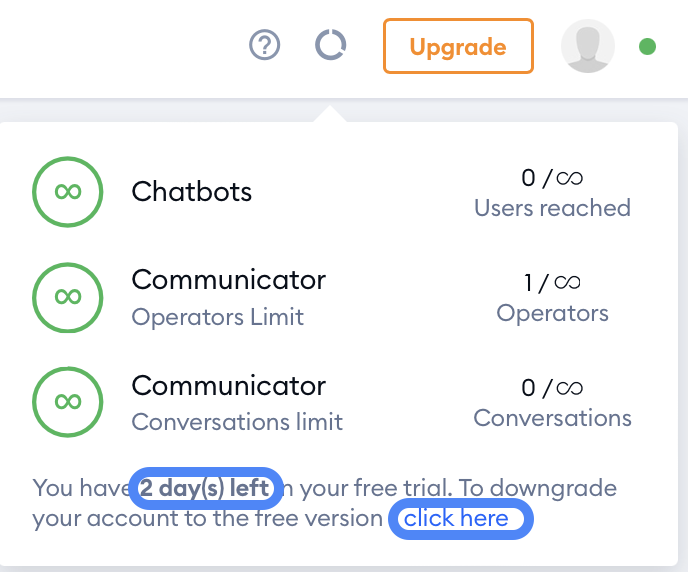Click the usage limits circular icon
The width and height of the screenshot is (688, 572).
tap(330, 45)
